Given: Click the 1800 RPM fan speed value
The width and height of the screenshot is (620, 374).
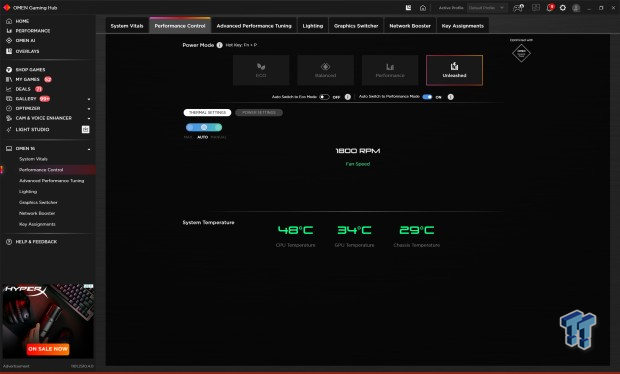Looking at the screenshot, I should pyautogui.click(x=358, y=151).
